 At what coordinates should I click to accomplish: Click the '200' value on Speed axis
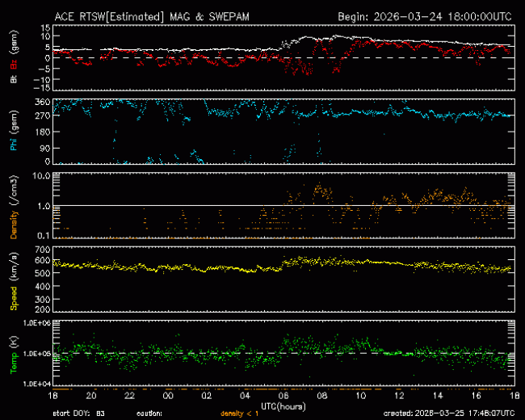pyautogui.click(x=43, y=309)
